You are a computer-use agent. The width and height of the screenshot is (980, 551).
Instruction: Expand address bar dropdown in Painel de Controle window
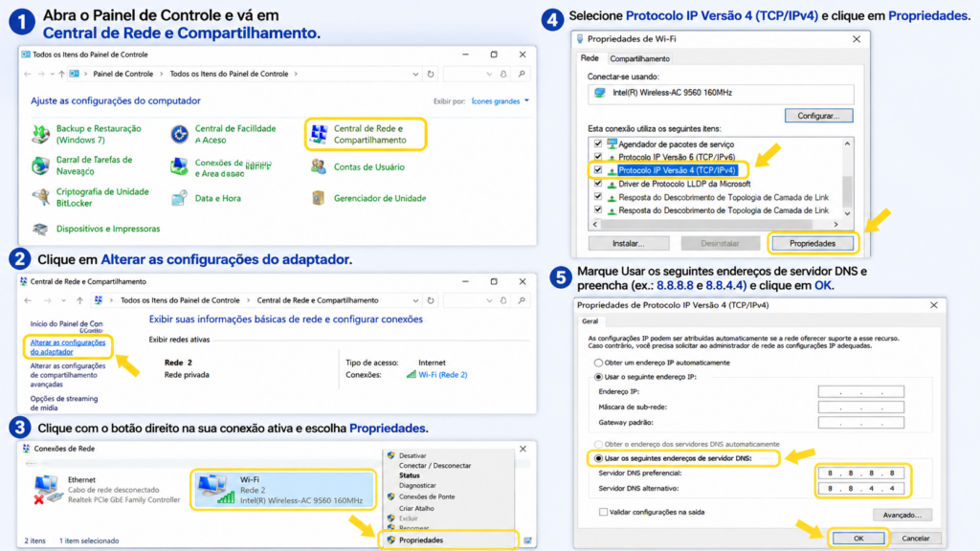click(x=415, y=74)
